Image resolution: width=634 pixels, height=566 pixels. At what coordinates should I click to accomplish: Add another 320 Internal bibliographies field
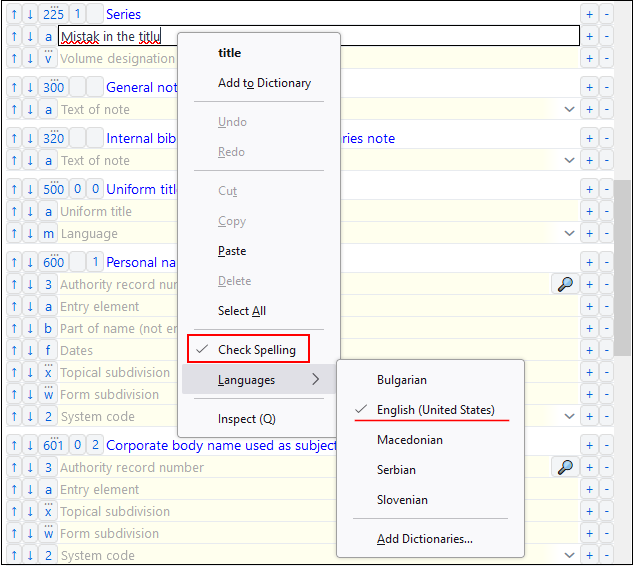(589, 138)
